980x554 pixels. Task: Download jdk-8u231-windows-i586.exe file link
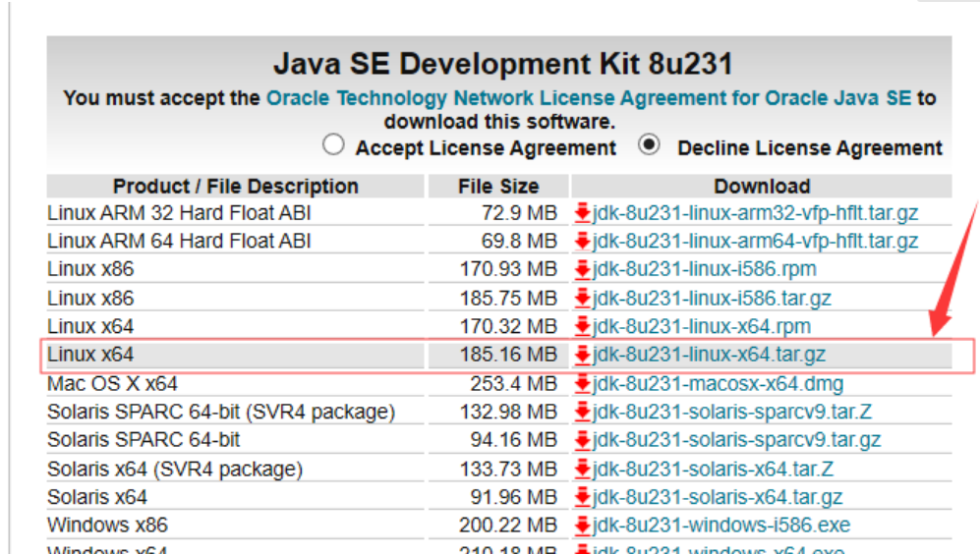click(721, 526)
